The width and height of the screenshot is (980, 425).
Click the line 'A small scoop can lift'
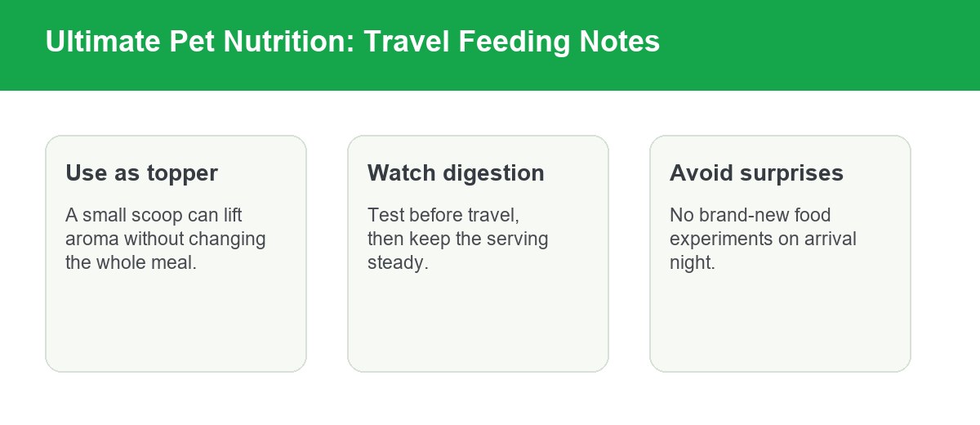154,216
